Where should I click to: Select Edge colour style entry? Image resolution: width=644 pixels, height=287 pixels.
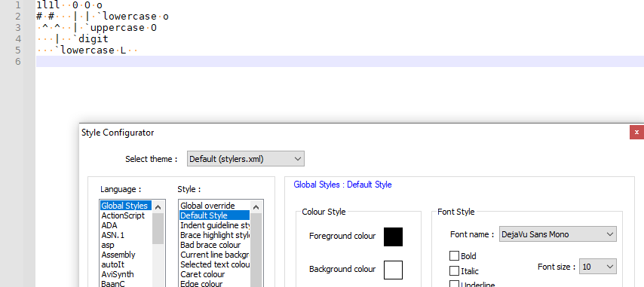coord(214,283)
